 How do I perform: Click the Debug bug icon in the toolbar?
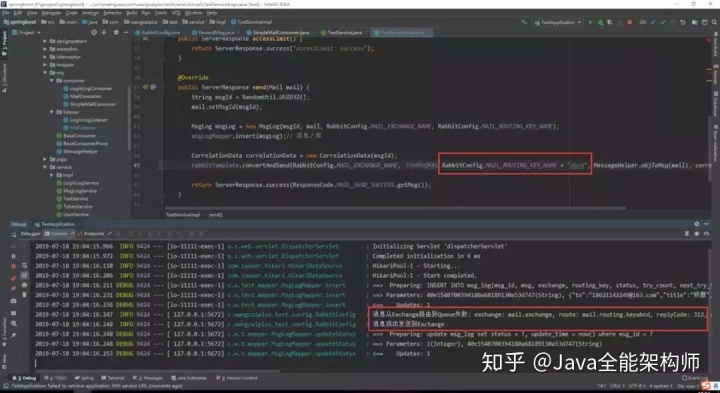600,22
